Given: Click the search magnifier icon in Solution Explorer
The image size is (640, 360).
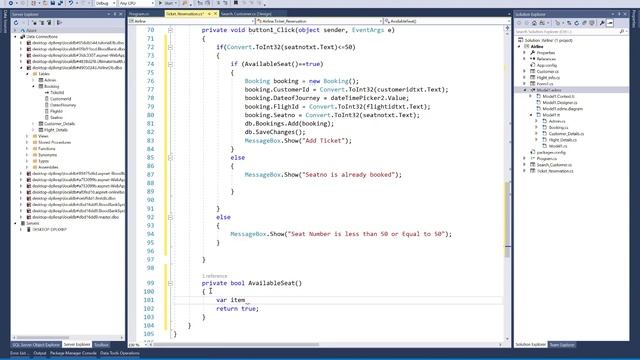Looking at the screenshot, I should (622, 31).
